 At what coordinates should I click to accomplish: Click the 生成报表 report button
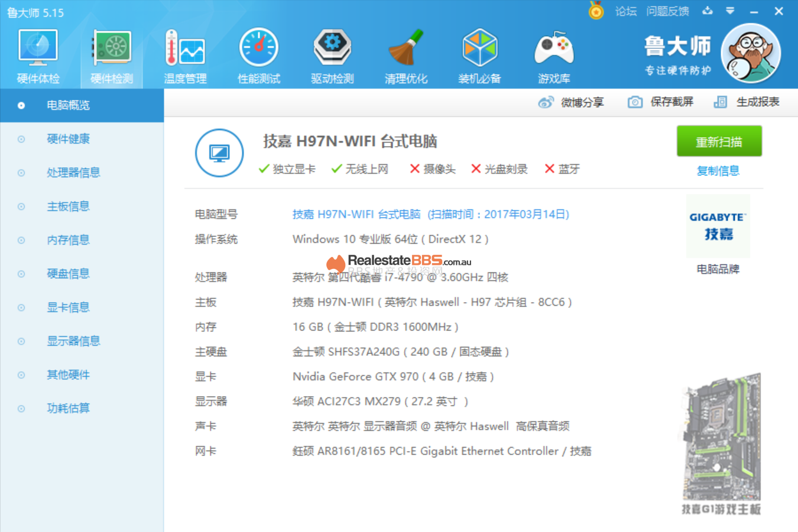[x=747, y=102]
